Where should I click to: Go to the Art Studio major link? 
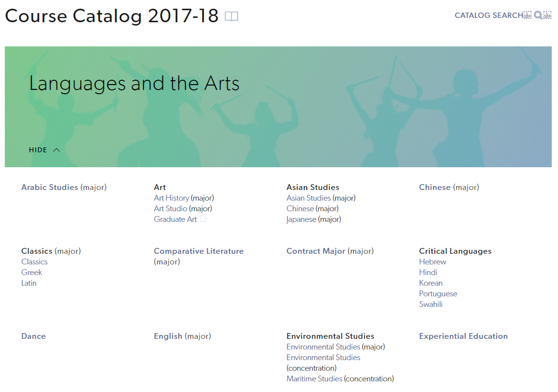(x=171, y=209)
